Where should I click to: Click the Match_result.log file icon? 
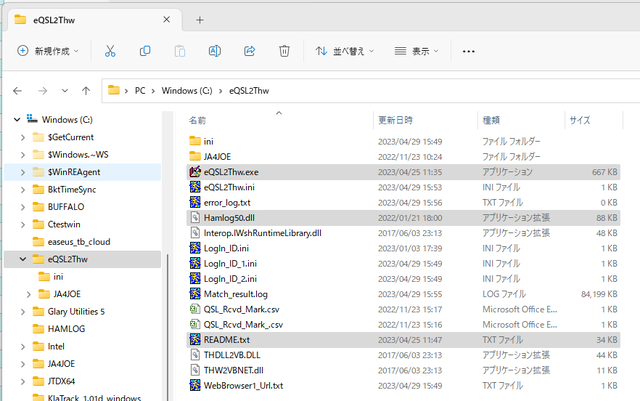(x=195, y=294)
